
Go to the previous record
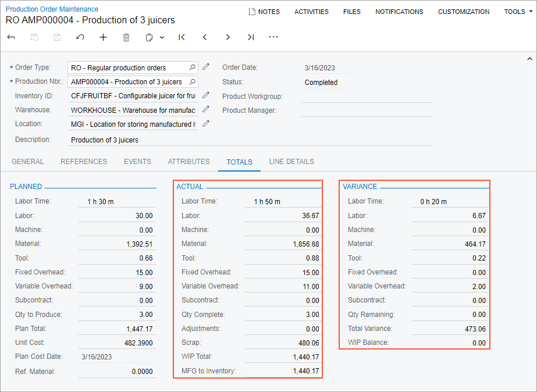pyautogui.click(x=205, y=37)
